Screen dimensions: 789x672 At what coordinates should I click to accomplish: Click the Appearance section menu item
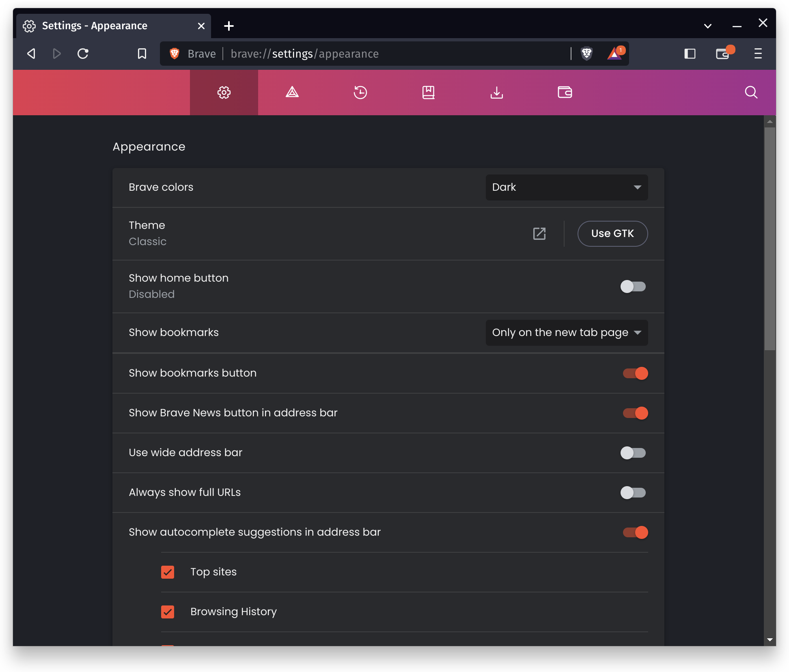point(223,93)
